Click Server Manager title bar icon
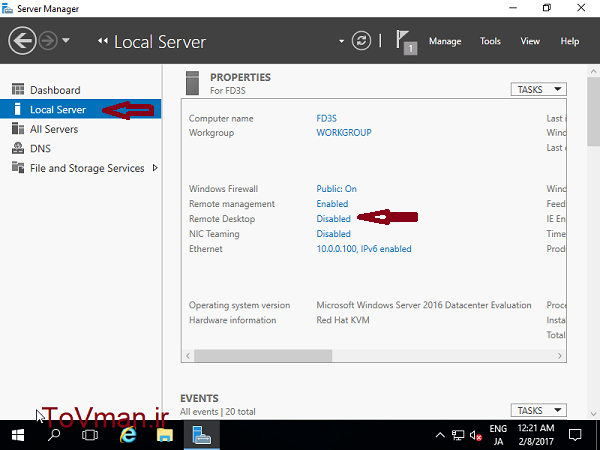Image resolution: width=600 pixels, height=450 pixels. pos(7,8)
